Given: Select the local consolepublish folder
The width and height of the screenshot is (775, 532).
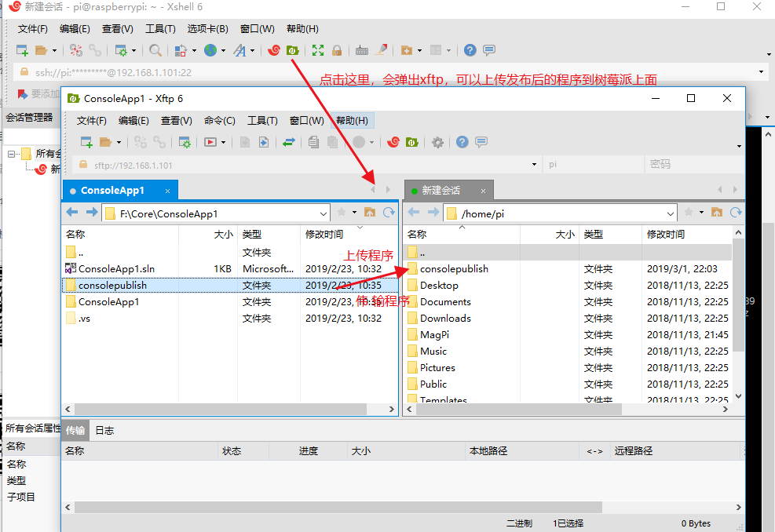Looking at the screenshot, I should [230, 286].
